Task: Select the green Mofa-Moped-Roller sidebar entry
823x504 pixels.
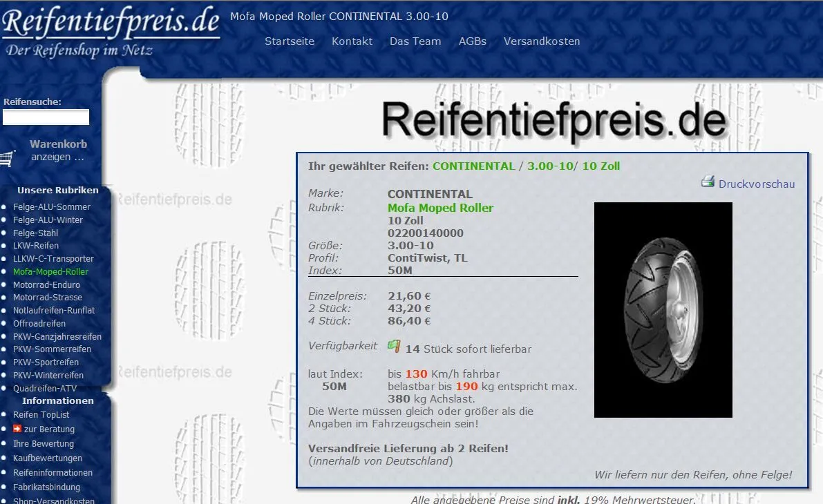Action: point(50,271)
